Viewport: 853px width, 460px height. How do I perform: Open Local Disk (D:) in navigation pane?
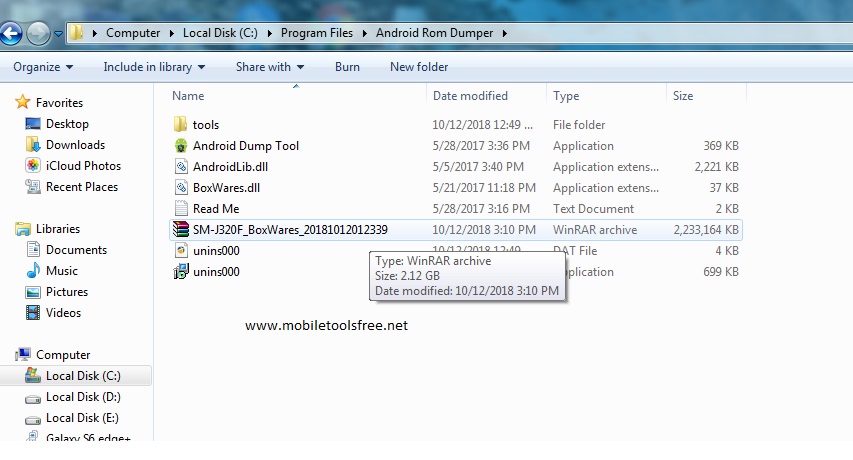(x=83, y=397)
